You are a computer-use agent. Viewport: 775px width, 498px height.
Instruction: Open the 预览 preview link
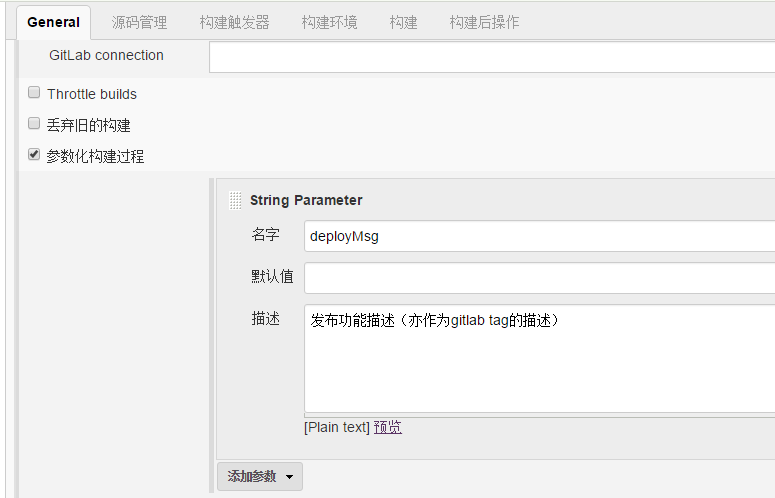pos(388,427)
